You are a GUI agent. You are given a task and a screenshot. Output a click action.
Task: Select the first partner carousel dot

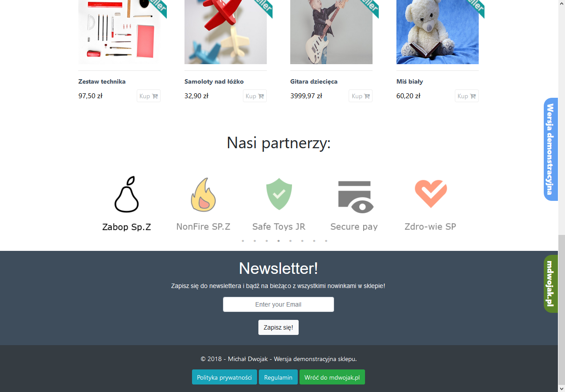tap(243, 241)
